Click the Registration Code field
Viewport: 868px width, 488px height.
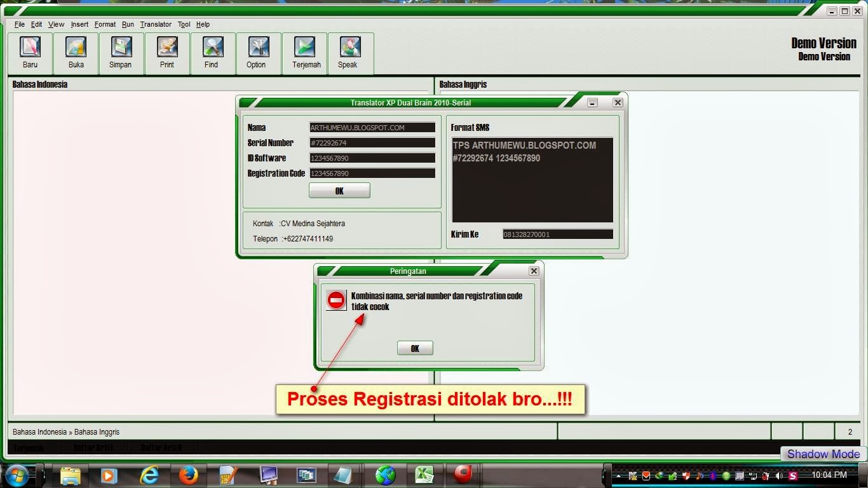tap(372, 173)
